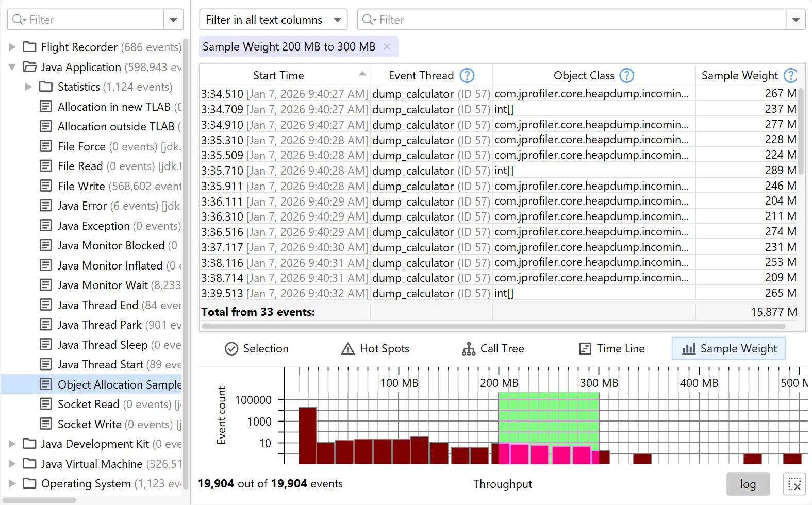Collapse the Java Application folder
The width and height of the screenshot is (812, 505).
pyautogui.click(x=12, y=67)
